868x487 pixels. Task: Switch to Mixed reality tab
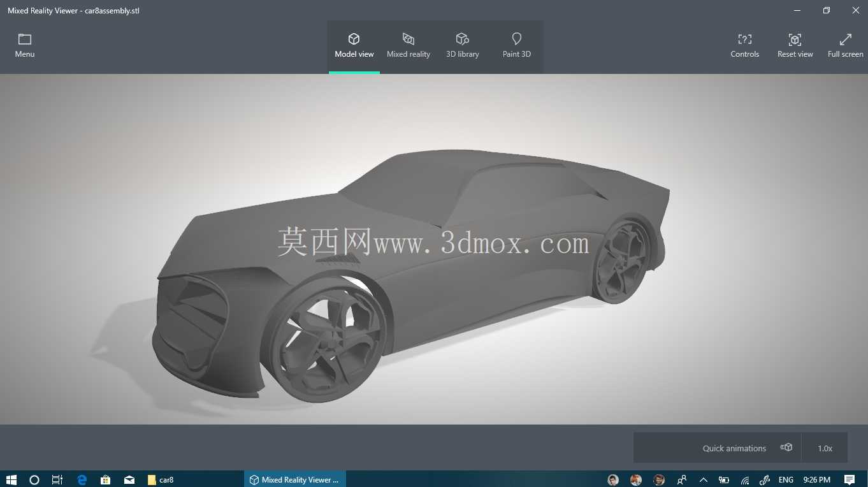(x=409, y=47)
